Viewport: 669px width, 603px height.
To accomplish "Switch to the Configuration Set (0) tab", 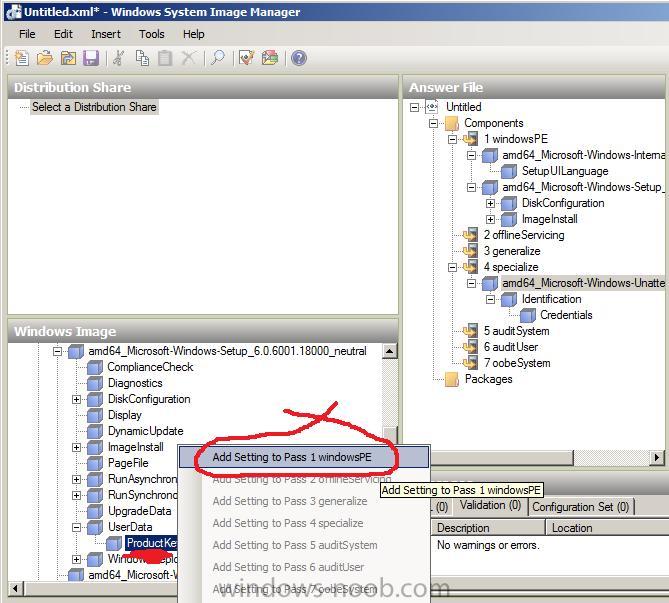I will tap(581, 507).
